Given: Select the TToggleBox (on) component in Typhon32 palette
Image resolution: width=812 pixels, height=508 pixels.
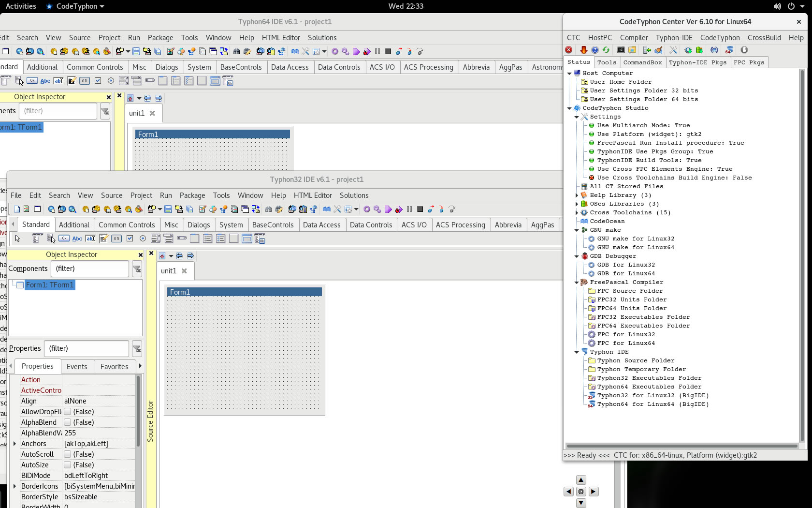Looking at the screenshot, I should tap(116, 239).
